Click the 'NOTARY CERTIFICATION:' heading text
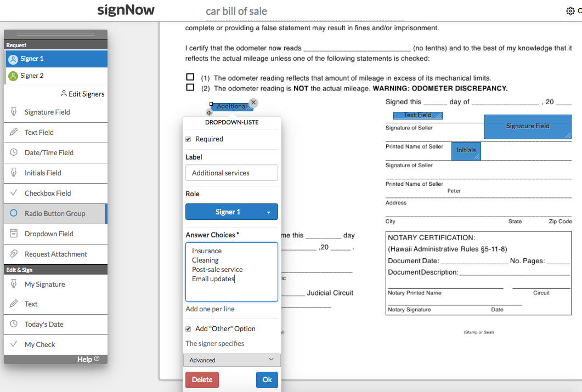 (431, 238)
